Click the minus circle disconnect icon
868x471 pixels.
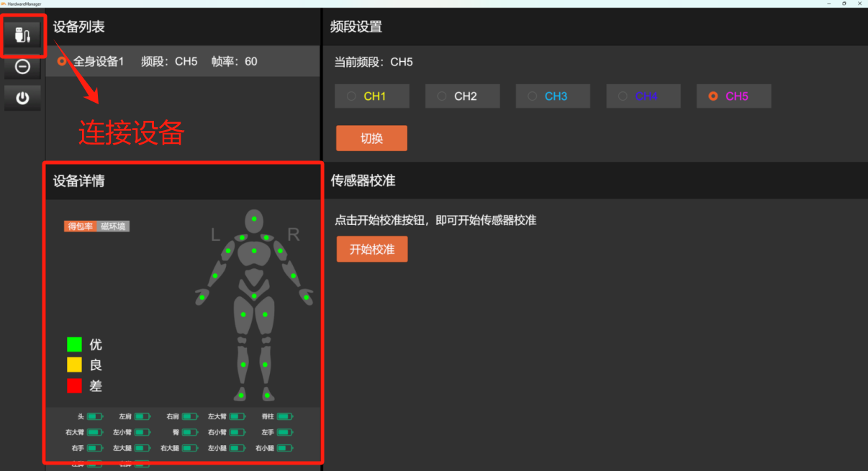click(22, 67)
